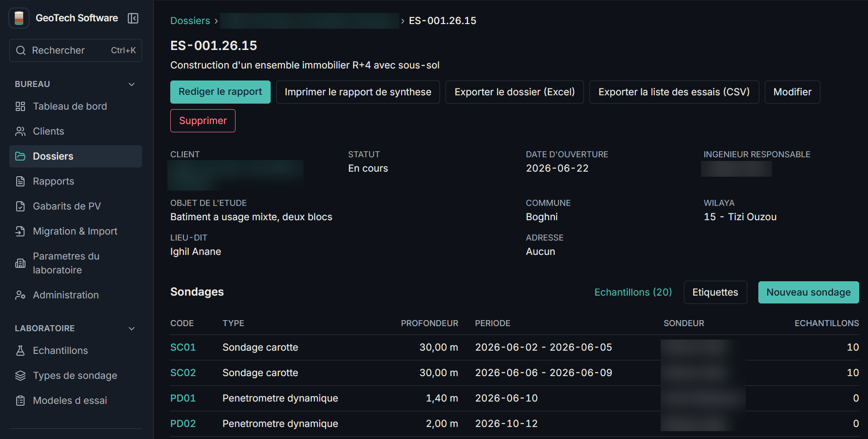Screen dimensions: 868x439
Task: Focus the Rechercher search field
Action: [75, 50]
